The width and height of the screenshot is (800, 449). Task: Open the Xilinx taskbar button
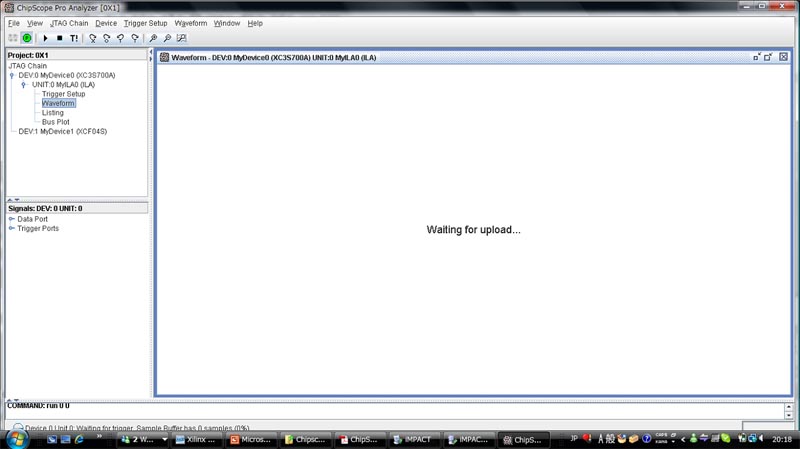(195, 440)
